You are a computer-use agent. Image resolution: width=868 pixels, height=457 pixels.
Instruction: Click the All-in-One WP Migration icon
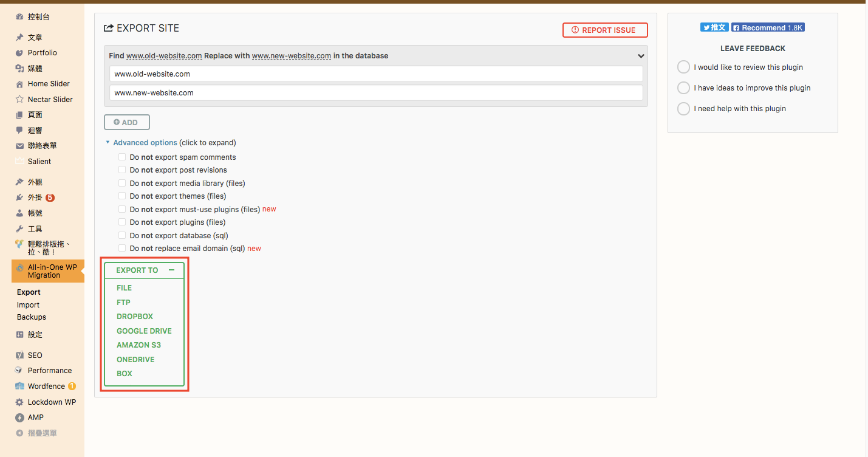[19, 267]
